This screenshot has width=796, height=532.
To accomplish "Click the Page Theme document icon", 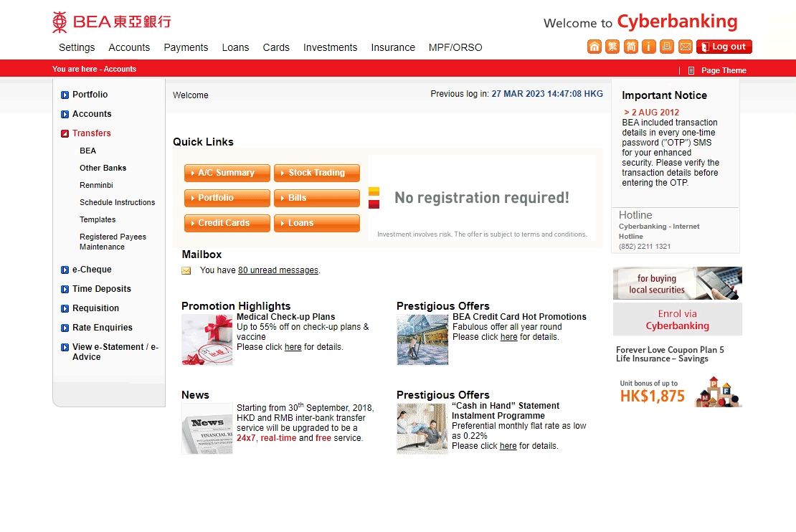I will pos(691,70).
